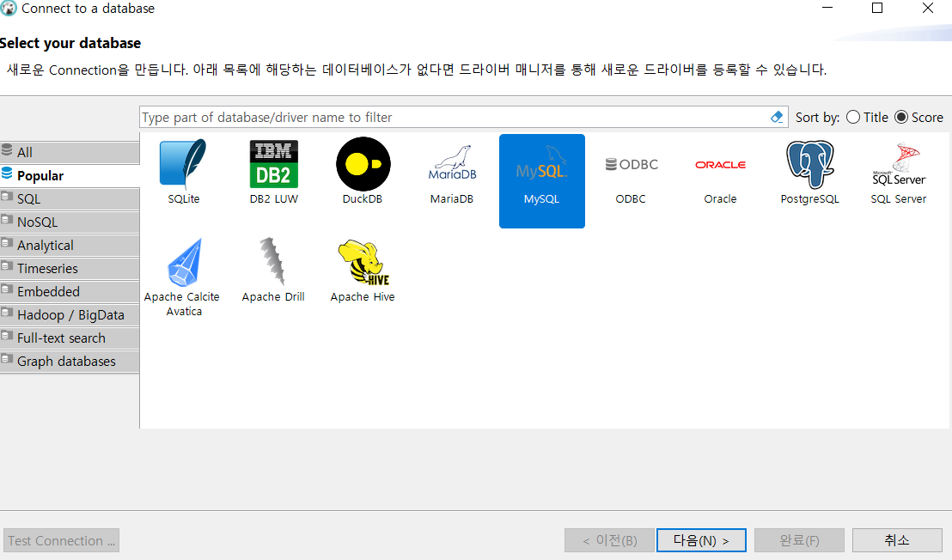The image size is (952, 560).
Task: Close the Connect to a database window
Action: [x=928, y=8]
